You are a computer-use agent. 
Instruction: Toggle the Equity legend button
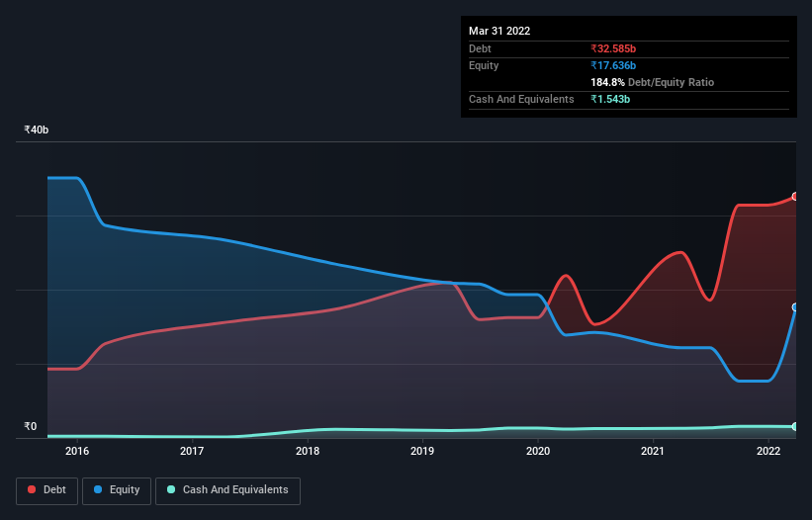pos(117,490)
